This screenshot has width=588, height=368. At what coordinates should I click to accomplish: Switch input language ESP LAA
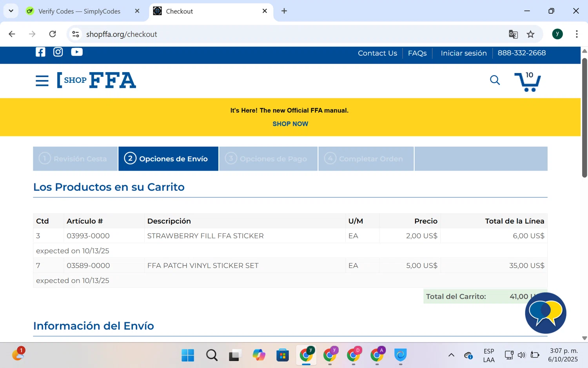pyautogui.click(x=489, y=355)
